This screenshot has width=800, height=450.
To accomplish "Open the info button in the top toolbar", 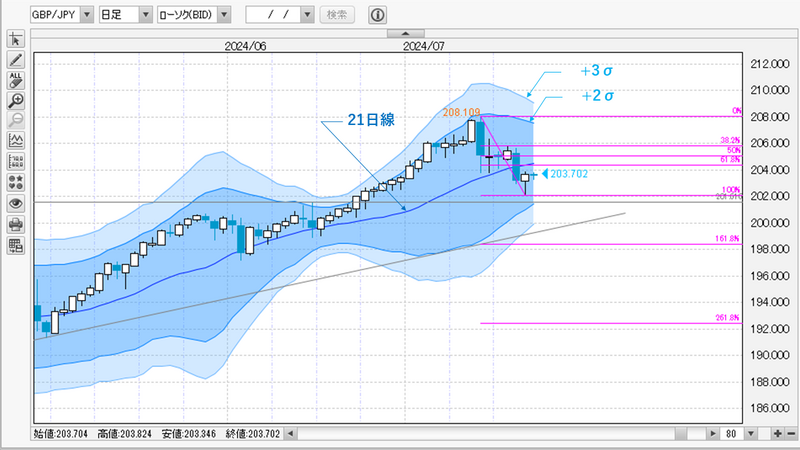I will point(377,15).
